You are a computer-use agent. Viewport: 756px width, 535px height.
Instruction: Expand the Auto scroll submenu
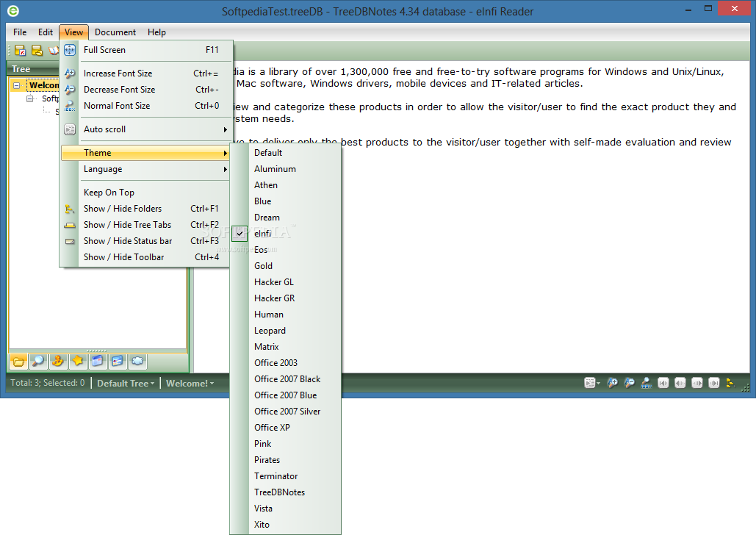pos(145,129)
